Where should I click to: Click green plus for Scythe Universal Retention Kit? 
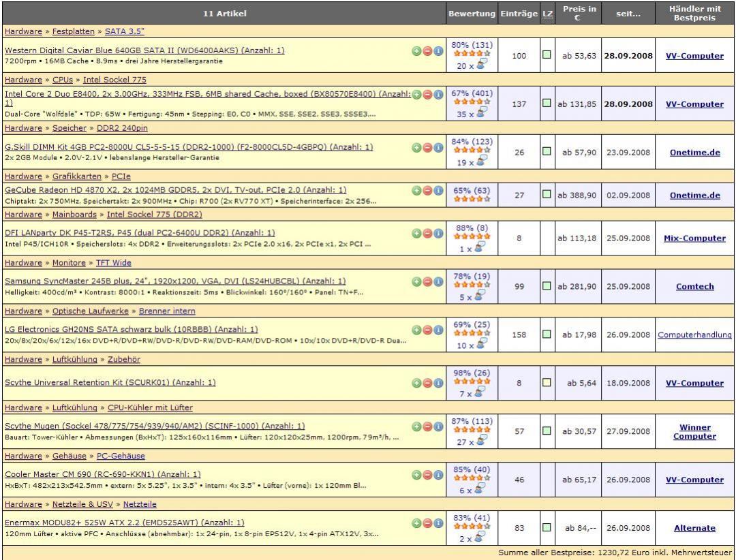point(416,383)
